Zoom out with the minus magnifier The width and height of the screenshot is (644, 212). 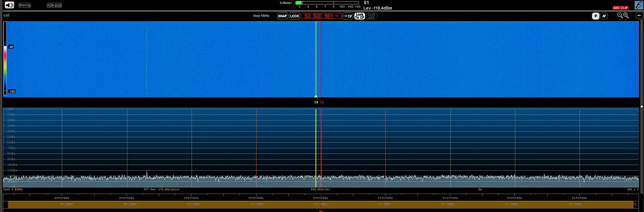click(x=620, y=15)
